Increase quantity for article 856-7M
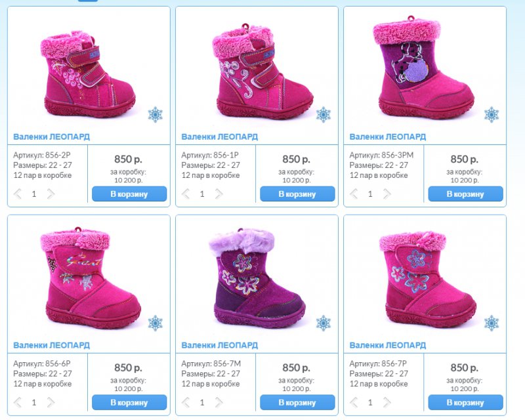 [219, 402]
